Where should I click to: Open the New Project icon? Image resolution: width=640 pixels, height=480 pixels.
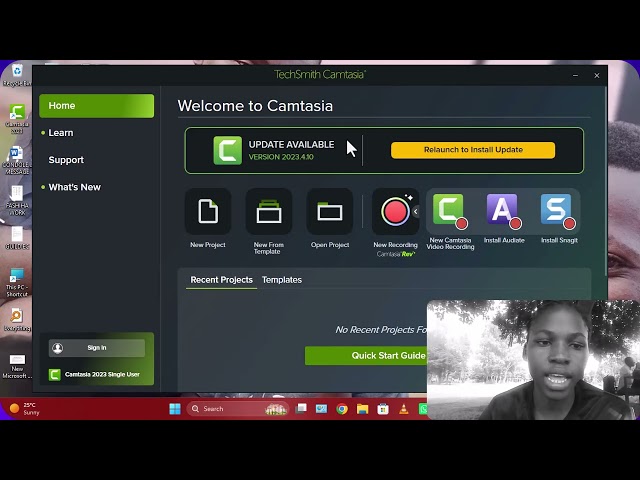click(x=208, y=211)
